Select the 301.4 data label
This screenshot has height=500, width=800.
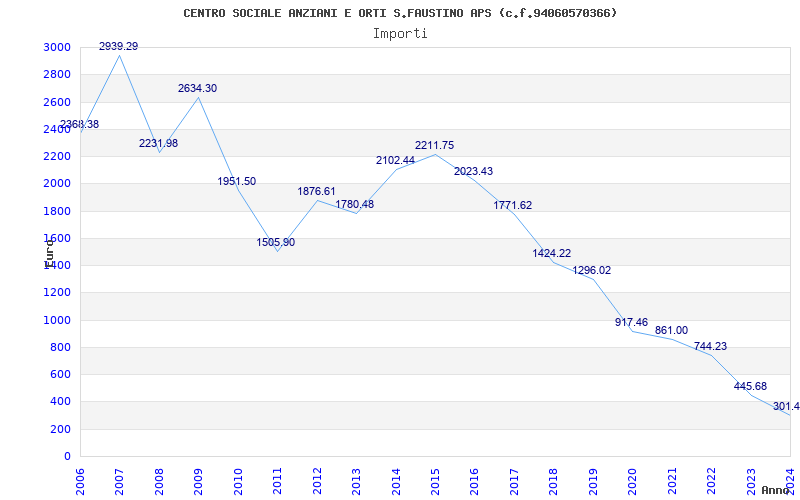[786, 407]
